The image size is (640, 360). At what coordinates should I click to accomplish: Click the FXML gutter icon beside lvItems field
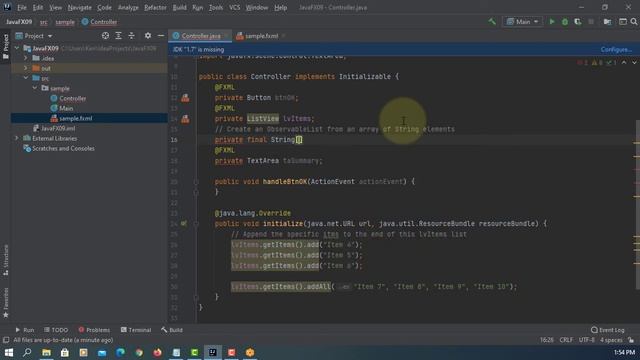(185, 119)
